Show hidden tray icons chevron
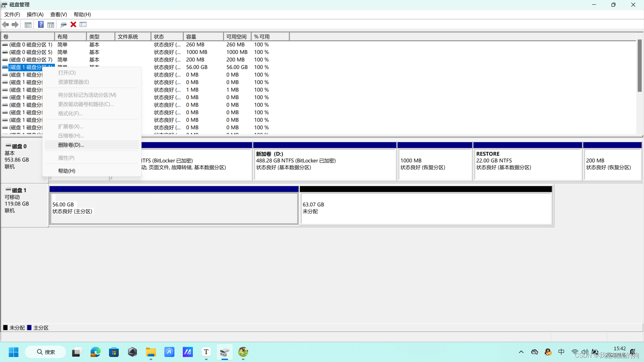Image resolution: width=644 pixels, height=362 pixels. (521, 352)
